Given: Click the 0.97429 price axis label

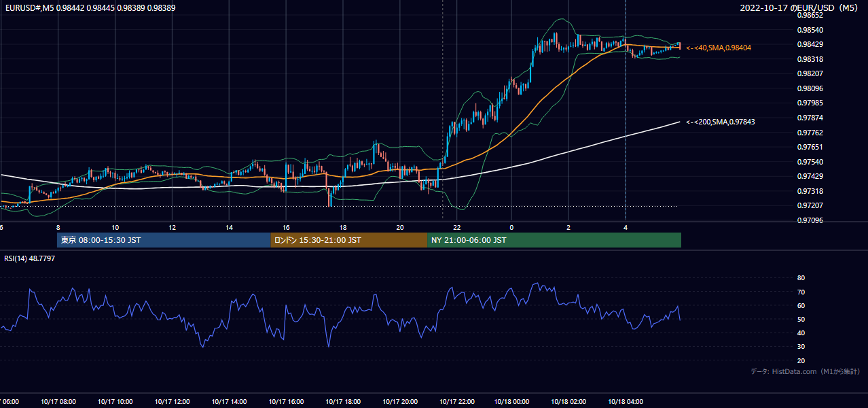Looking at the screenshot, I should click(810, 176).
